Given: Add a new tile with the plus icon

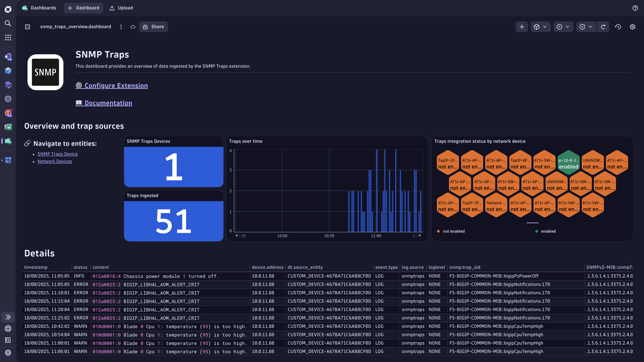Looking at the screenshot, I should point(522,27).
